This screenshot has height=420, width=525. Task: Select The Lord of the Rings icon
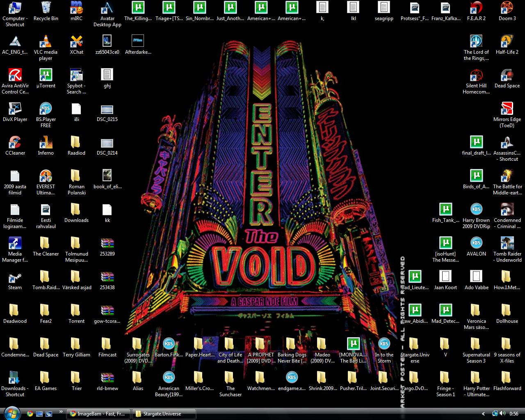[476, 48]
